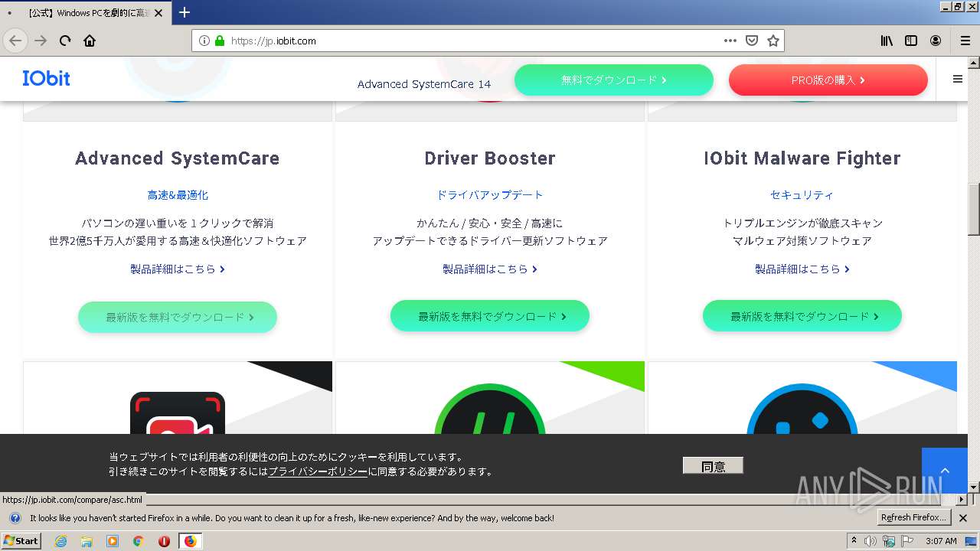Click the PRO版の購入 button

[828, 80]
